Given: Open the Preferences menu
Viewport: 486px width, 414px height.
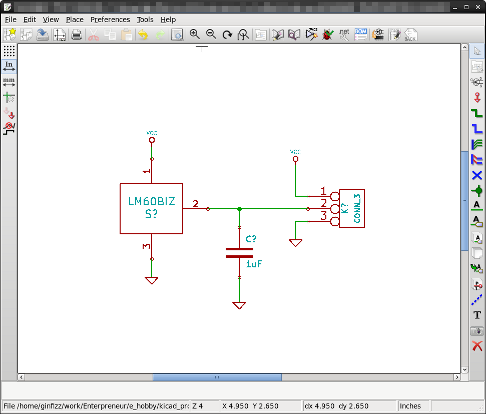Looking at the screenshot, I should tap(110, 20).
